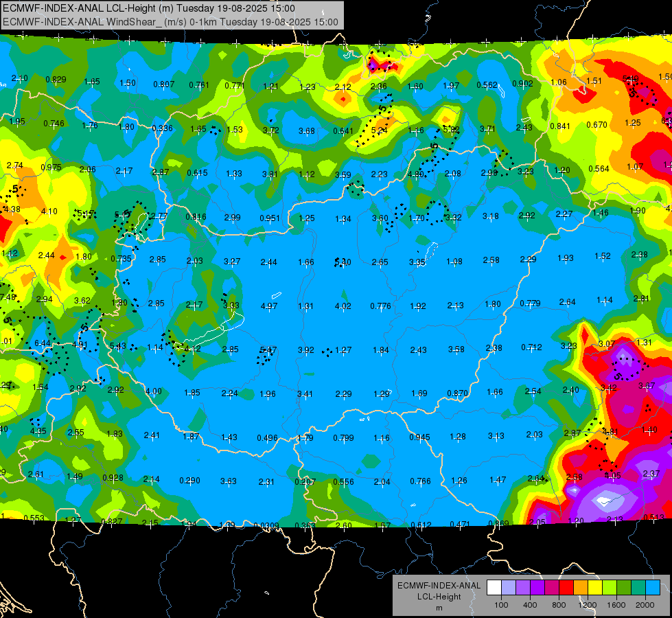672x618 pixels.
Task: Click the wind shear value 0.776
Action: pyautogui.click(x=380, y=306)
